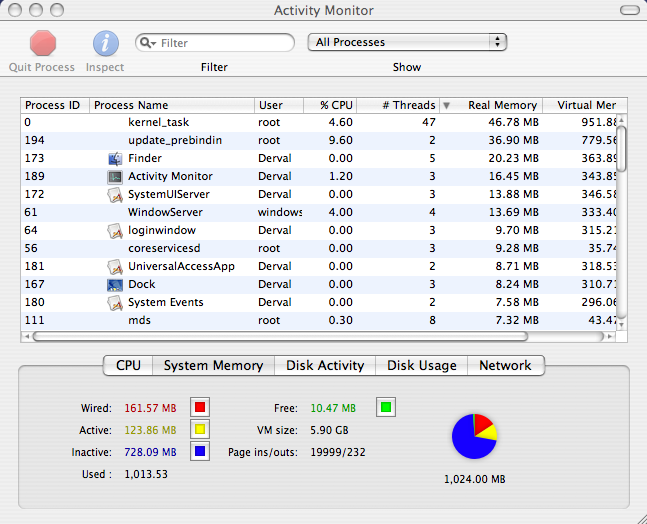Select the kernel_task process row

[x=319, y=123]
